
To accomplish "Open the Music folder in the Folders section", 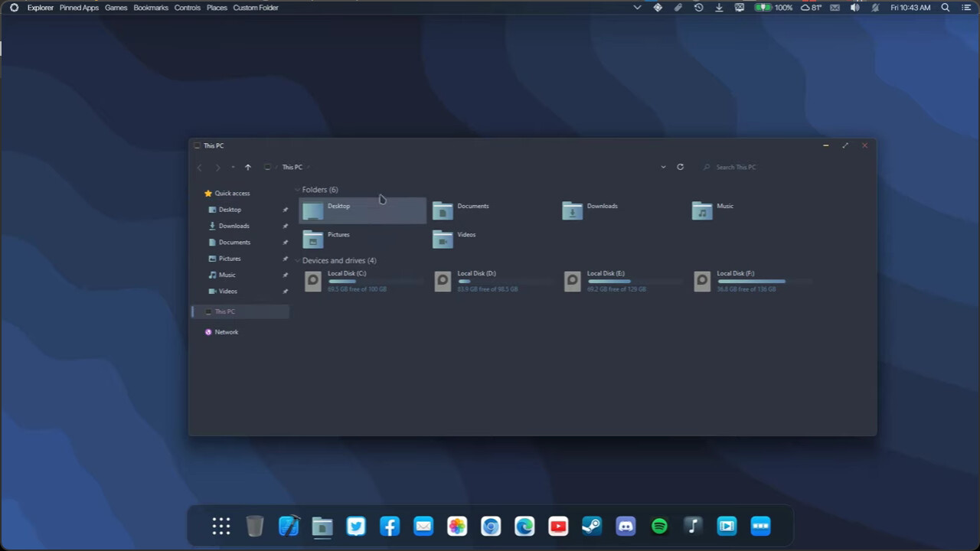I will tap(751, 210).
